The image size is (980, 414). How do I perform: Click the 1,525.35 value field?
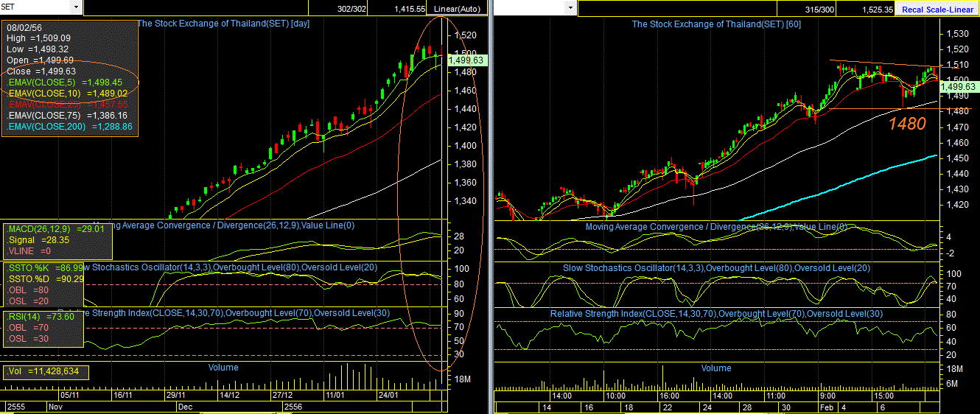click(877, 9)
